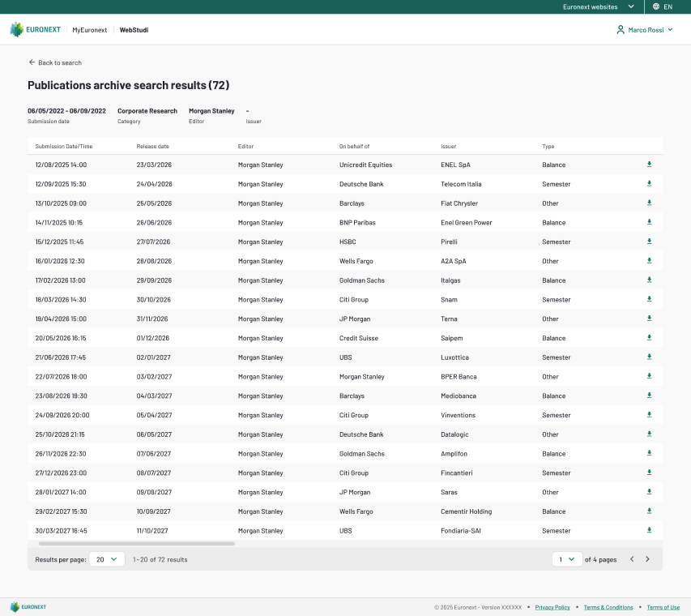Download the Mediobanca publication

click(649, 396)
